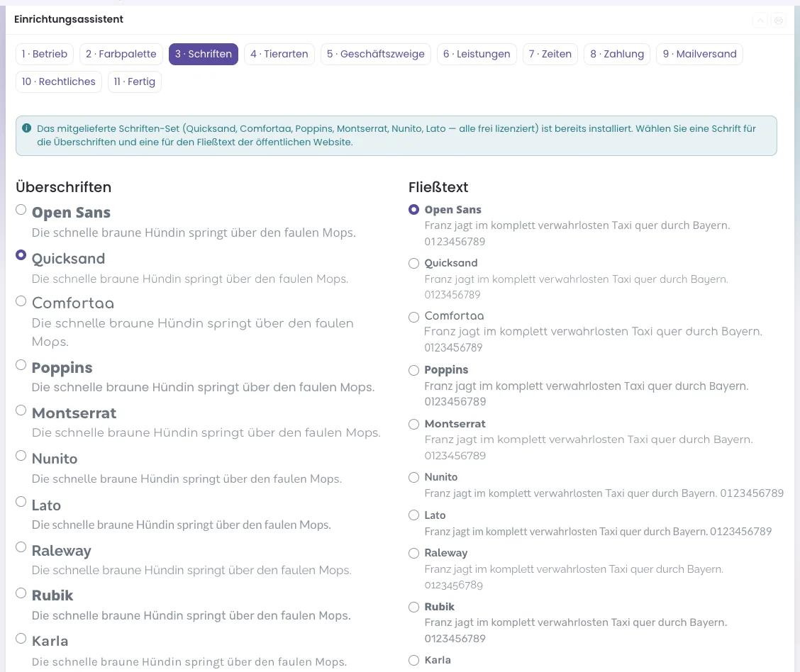
Task: Set Fließtext font to Poppins
Action: 413,370
